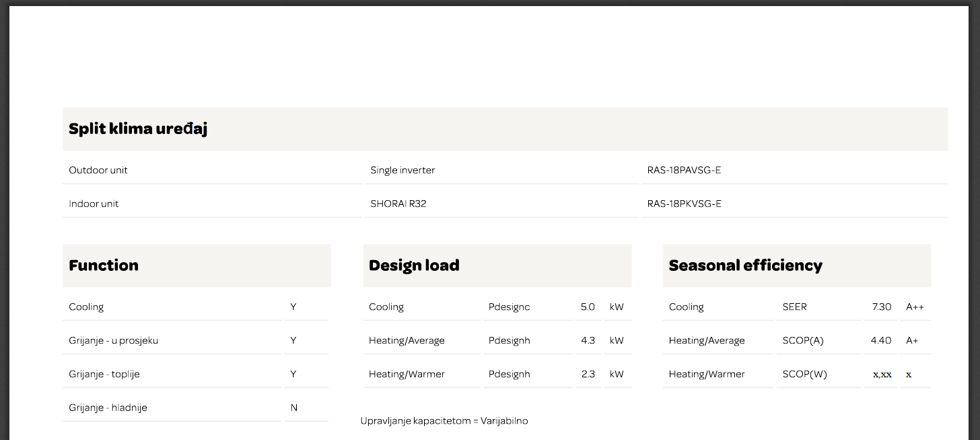980x440 pixels.
Task: Click 'Heating/Warmer' in the Seasonal efficiency table
Action: 707,374
